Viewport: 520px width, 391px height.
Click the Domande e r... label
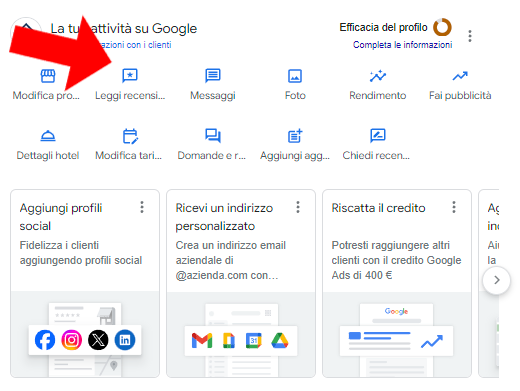coord(211,155)
